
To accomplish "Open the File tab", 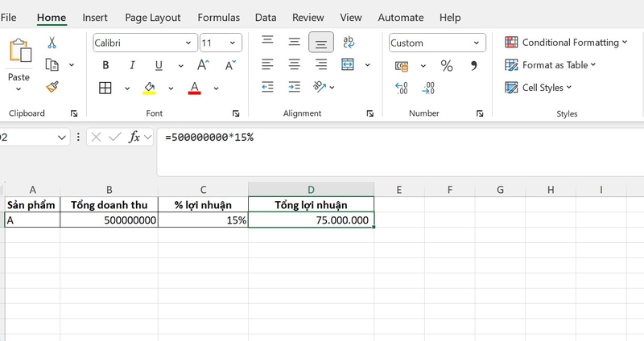I will 8,18.
